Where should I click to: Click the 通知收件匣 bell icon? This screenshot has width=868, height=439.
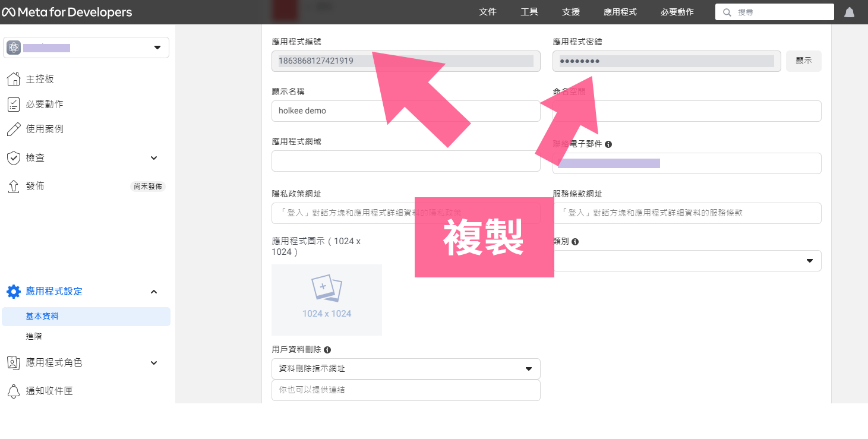tap(14, 391)
